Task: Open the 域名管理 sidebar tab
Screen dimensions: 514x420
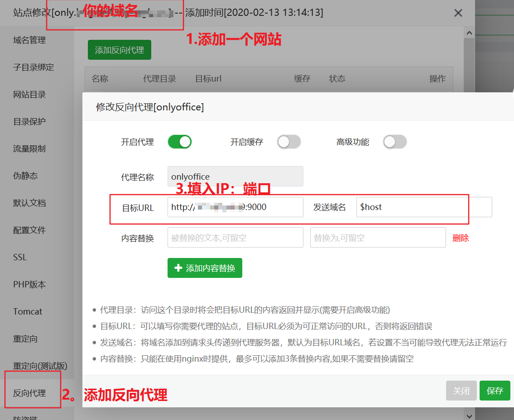Action: coord(29,40)
